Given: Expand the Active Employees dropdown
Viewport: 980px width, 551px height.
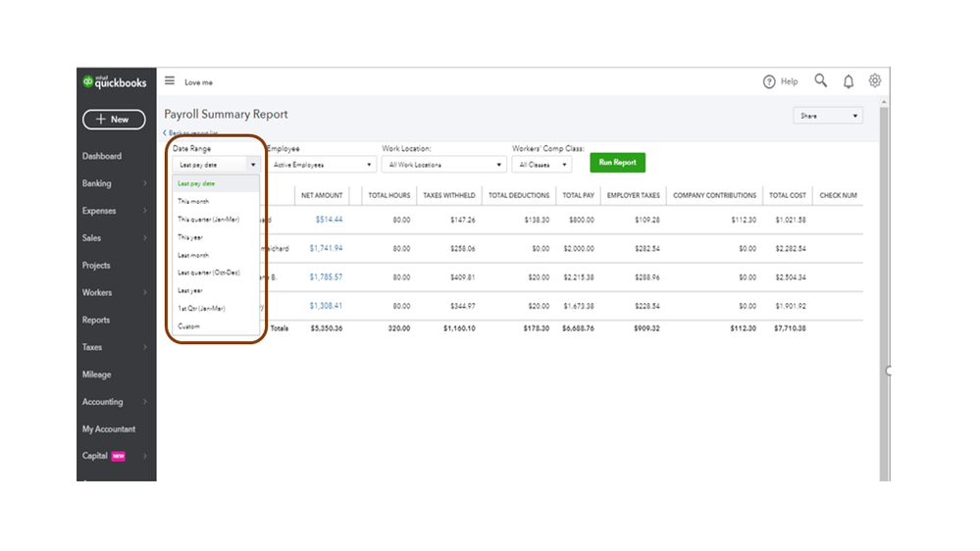Looking at the screenshot, I should point(323,165).
